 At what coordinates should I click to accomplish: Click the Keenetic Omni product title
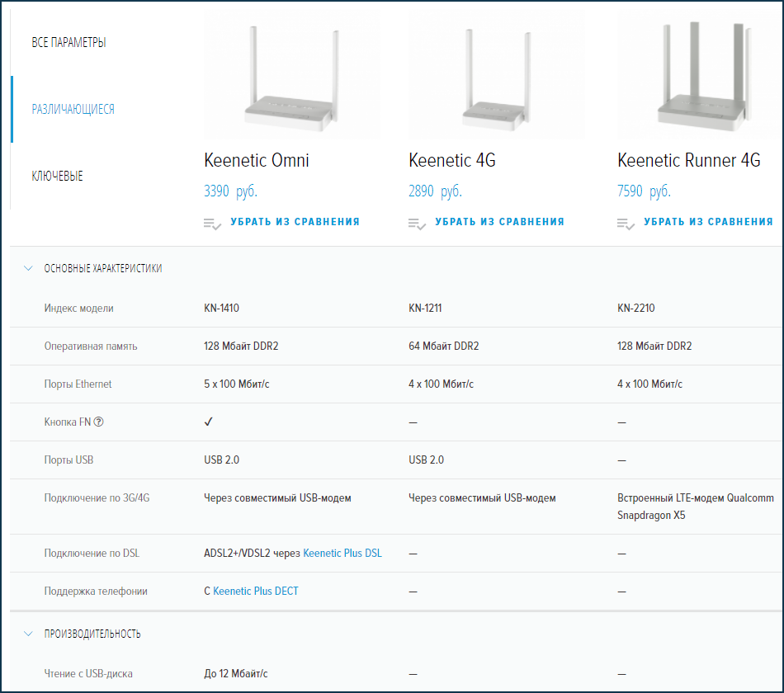257,160
